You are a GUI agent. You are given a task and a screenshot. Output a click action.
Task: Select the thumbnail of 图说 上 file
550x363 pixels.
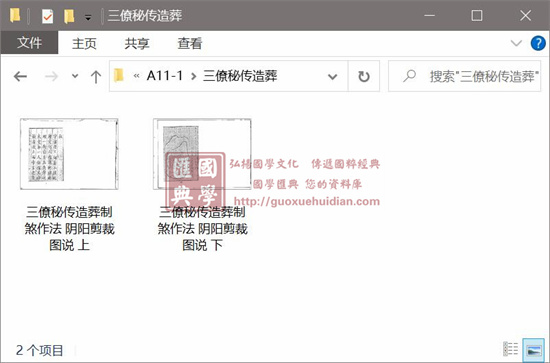click(x=69, y=154)
